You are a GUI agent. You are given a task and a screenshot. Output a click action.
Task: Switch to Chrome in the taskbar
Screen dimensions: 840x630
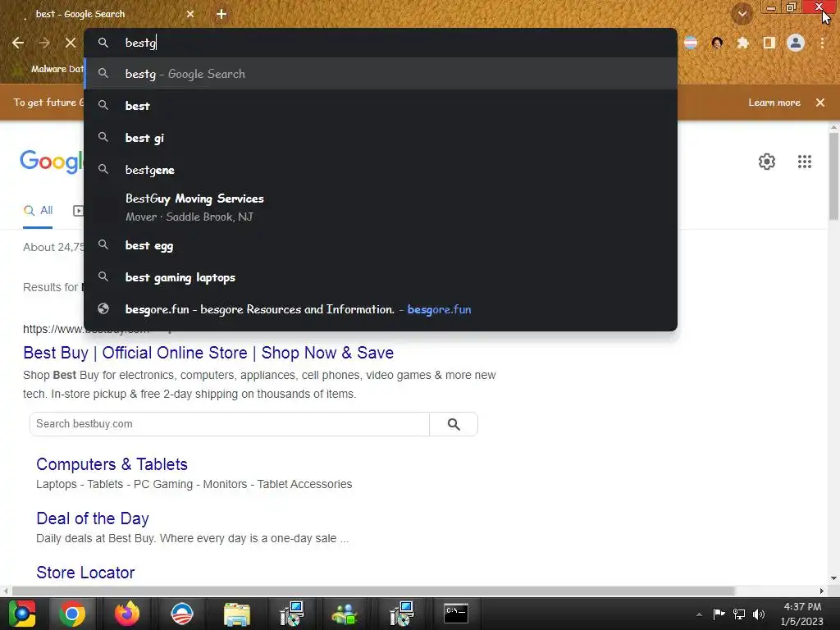[x=72, y=614]
